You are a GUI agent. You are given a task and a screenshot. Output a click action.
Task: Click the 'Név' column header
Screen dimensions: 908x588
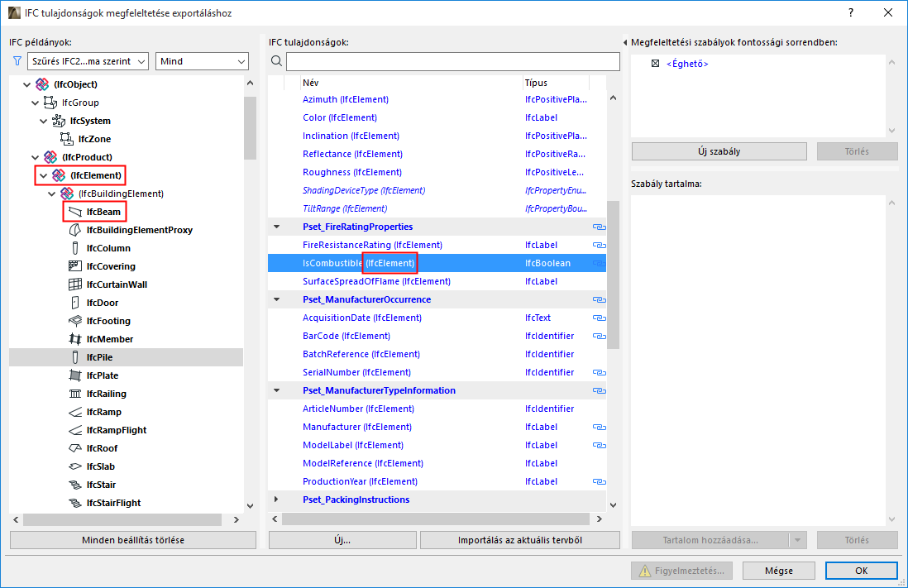(x=410, y=83)
